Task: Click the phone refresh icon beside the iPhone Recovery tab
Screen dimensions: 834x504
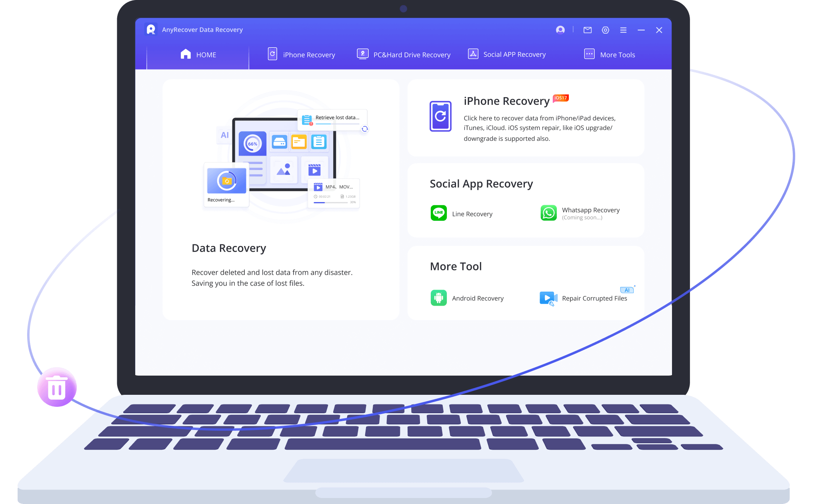Action: point(272,54)
